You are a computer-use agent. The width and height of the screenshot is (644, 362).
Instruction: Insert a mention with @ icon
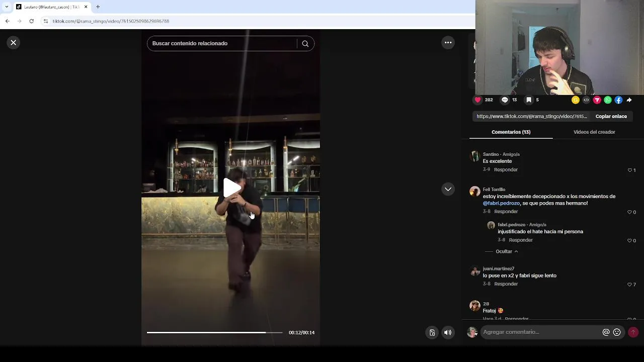(606, 332)
